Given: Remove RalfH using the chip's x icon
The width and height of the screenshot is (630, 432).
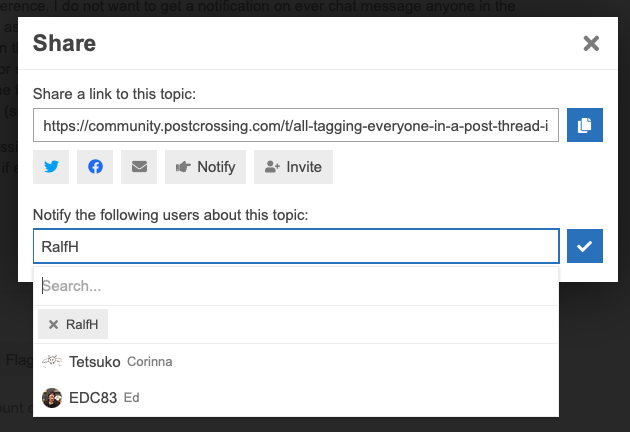Looking at the screenshot, I should click(x=53, y=324).
